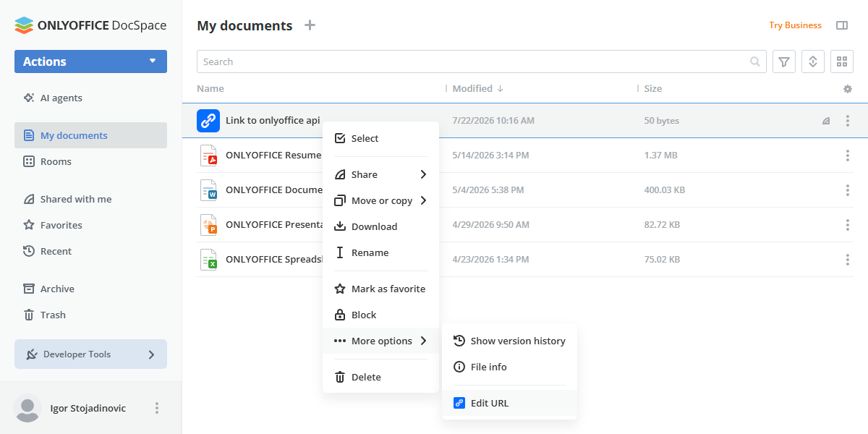The width and height of the screenshot is (868, 434).
Task: Sort by Modified column header
Action: (477, 89)
